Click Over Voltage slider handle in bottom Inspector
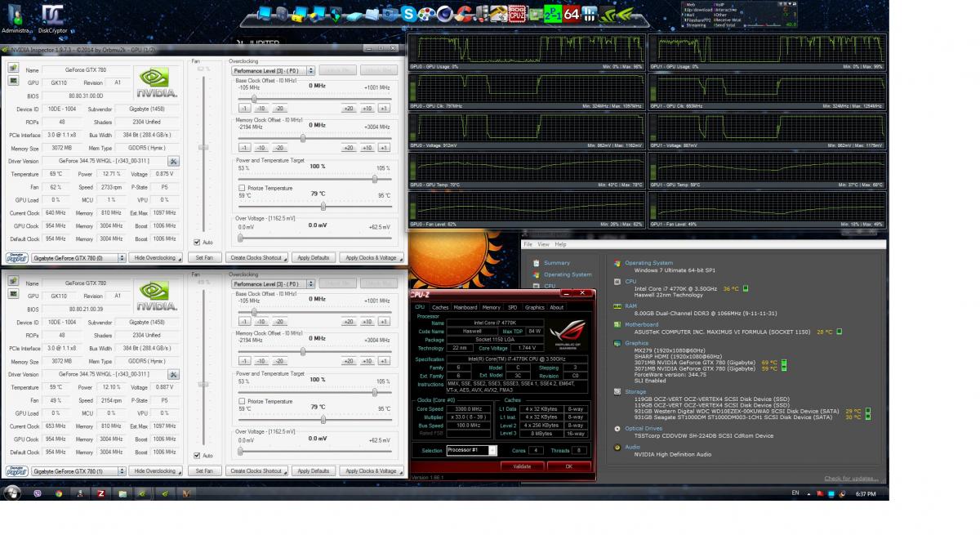 click(240, 451)
